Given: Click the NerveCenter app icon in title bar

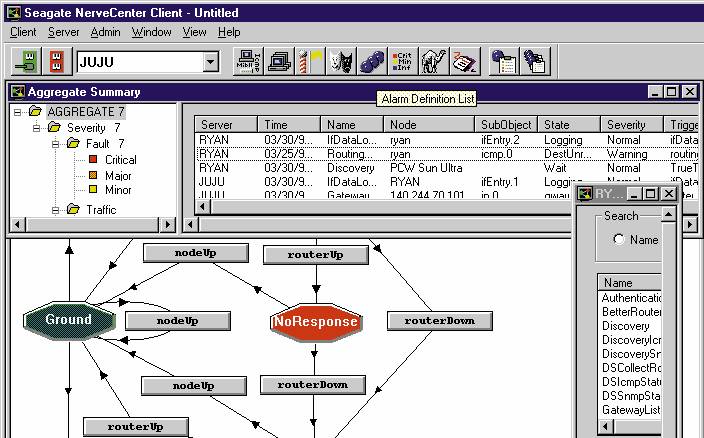Looking at the screenshot, I should (14, 13).
